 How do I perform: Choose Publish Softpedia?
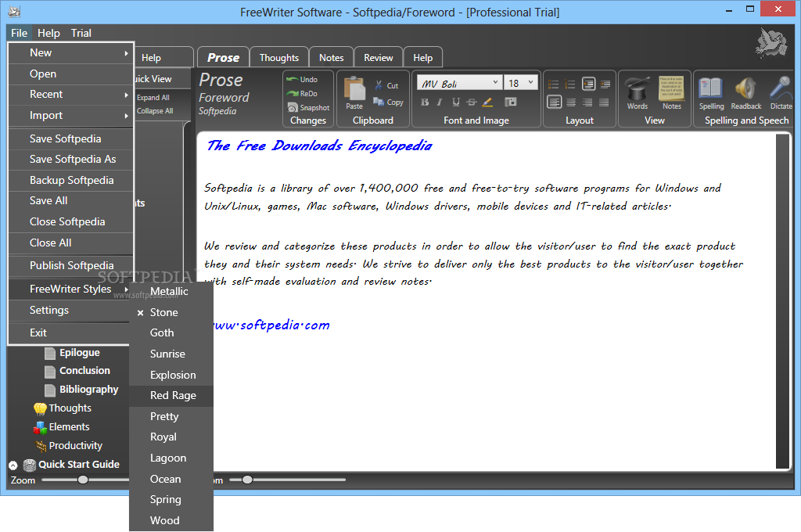[71, 266]
